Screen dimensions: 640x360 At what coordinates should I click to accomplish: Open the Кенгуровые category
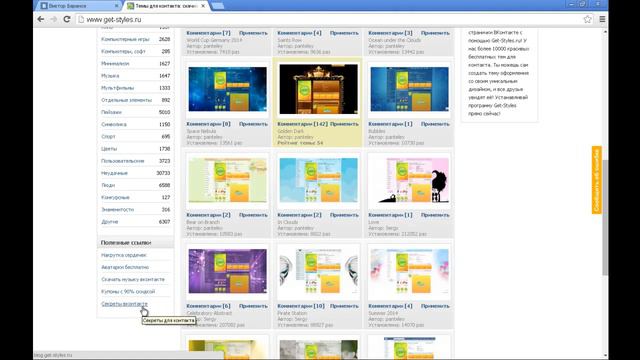coord(116,198)
